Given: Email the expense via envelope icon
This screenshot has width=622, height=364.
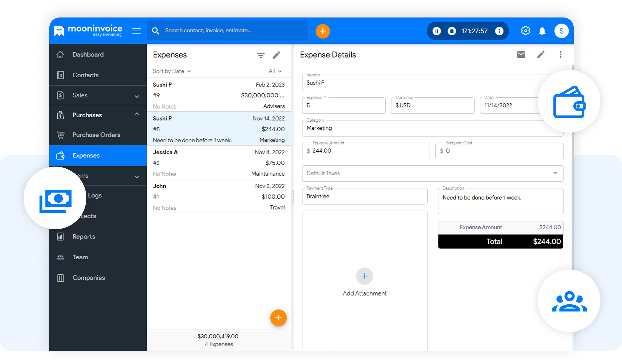Looking at the screenshot, I should point(521,54).
